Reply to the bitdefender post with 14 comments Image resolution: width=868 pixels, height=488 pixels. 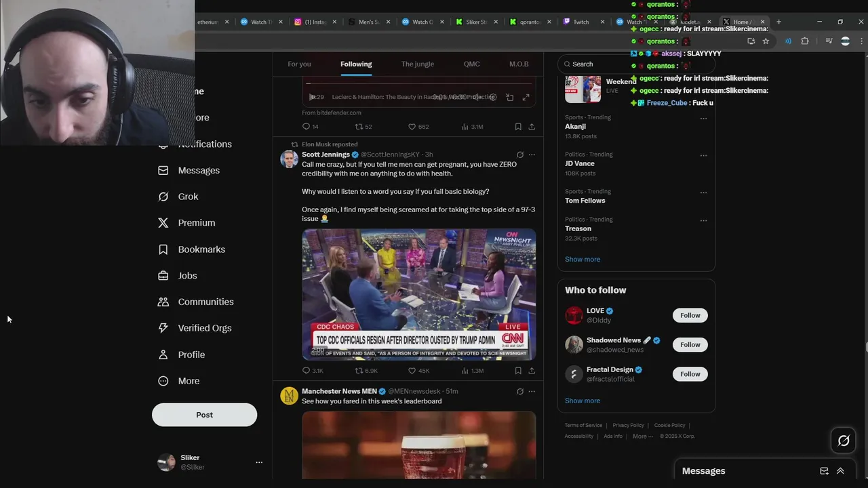[311, 127]
